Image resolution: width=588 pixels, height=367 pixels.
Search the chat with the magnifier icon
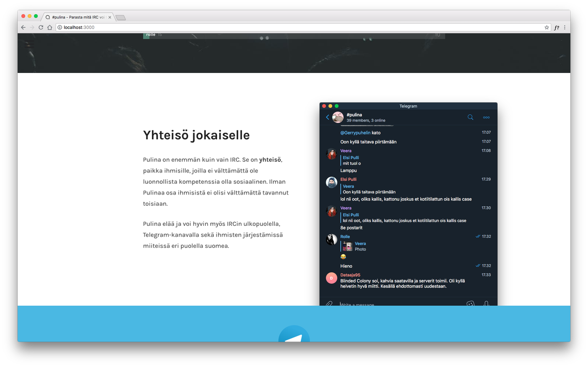click(470, 117)
